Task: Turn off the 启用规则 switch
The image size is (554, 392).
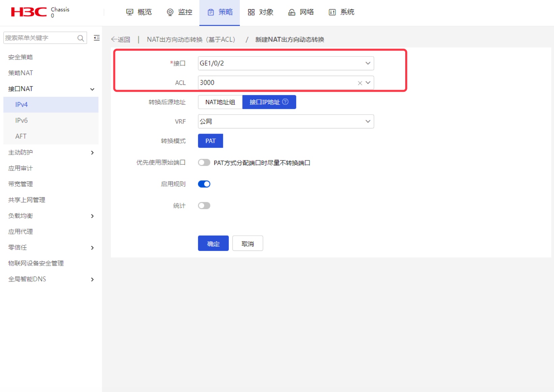Action: pyautogui.click(x=204, y=184)
